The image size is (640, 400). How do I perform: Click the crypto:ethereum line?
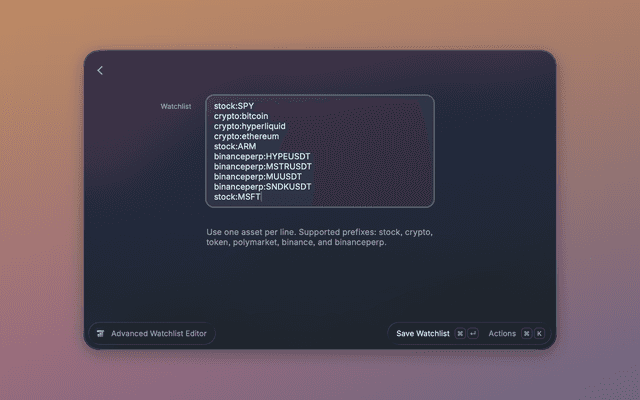246,136
